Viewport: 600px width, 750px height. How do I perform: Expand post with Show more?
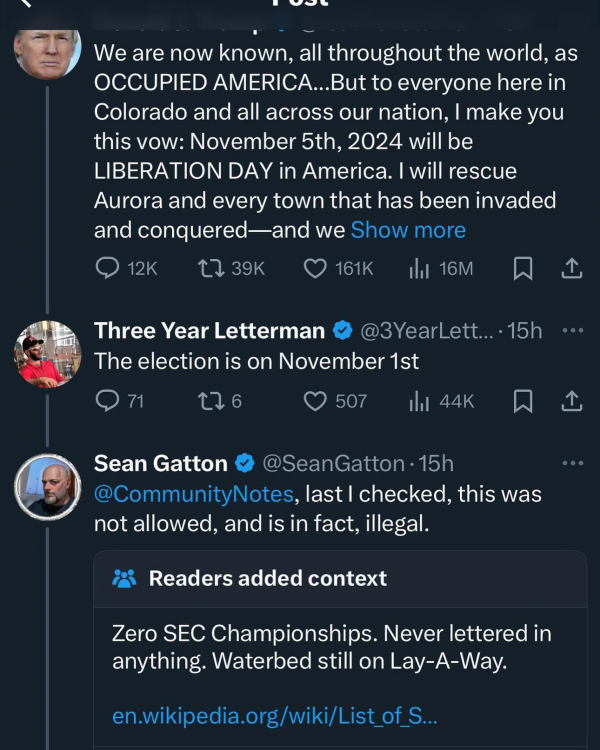point(408,230)
